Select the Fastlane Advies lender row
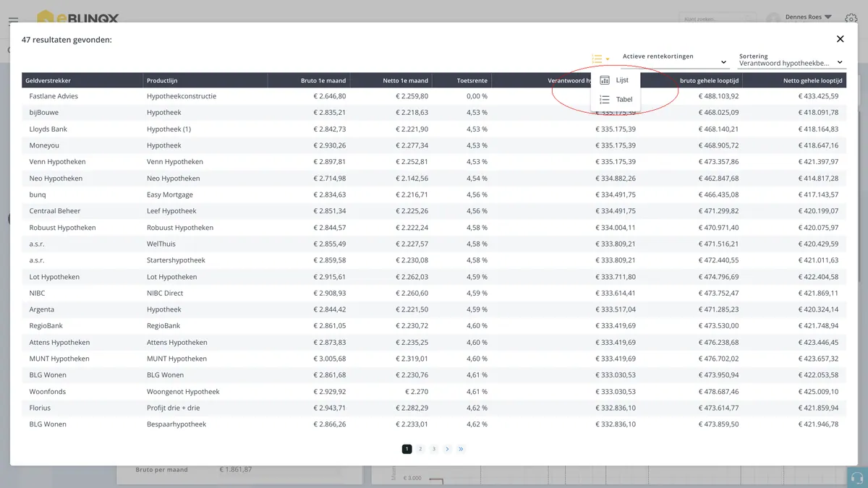The image size is (868, 488). (x=434, y=96)
